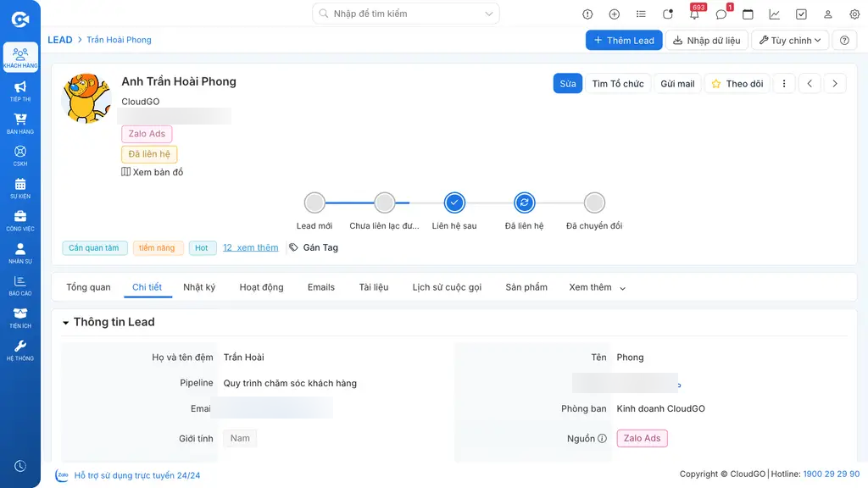This screenshot has width=868, height=488.
Task: Open Hệ Thống wrench module
Action: click(x=20, y=350)
